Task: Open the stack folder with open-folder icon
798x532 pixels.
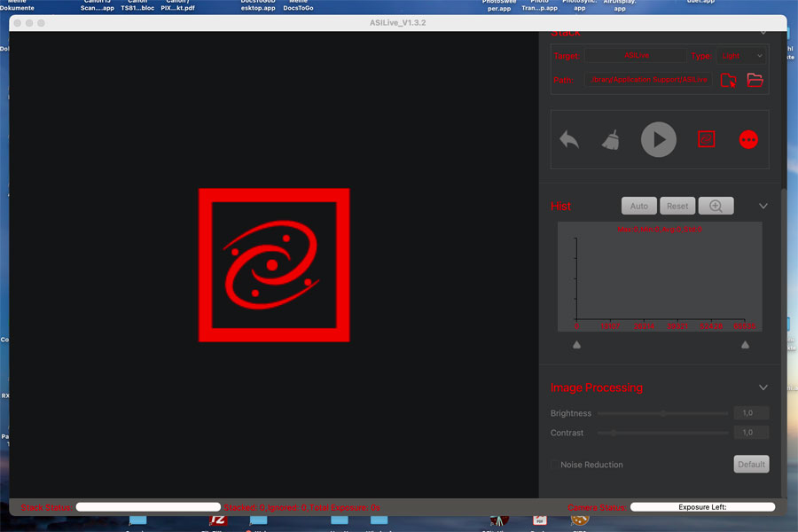Action: 755,80
